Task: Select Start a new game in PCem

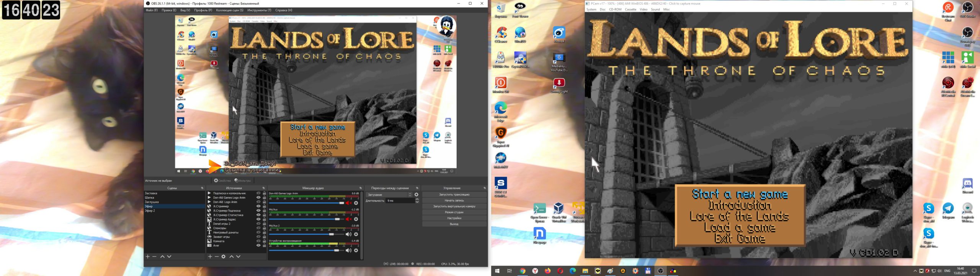Action: 740,194
